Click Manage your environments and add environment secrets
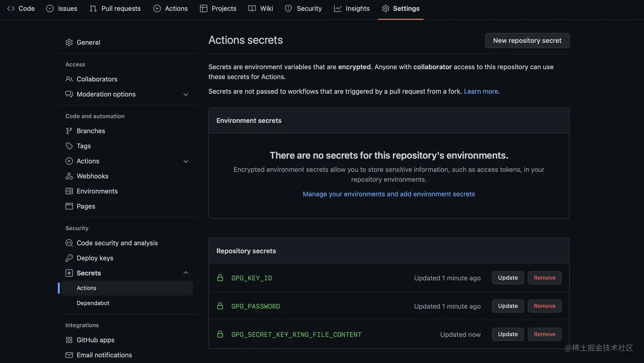The height and width of the screenshot is (363, 644). tap(389, 194)
